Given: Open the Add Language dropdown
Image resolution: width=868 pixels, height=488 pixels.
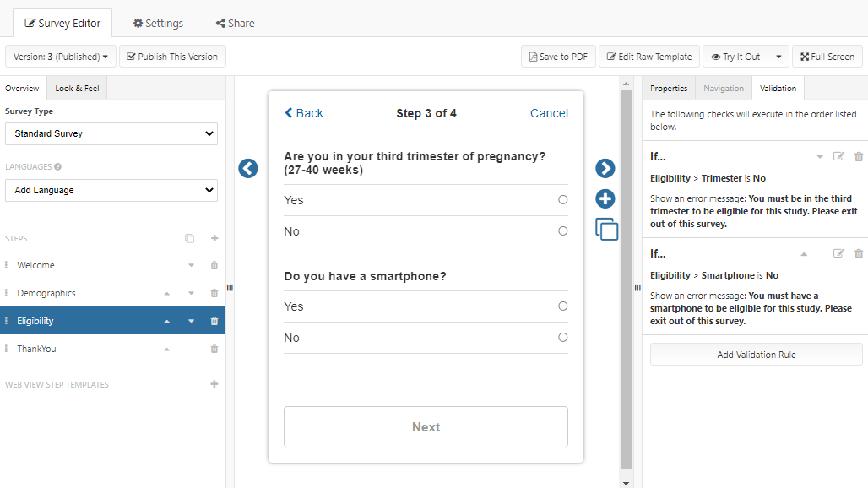Looking at the screenshot, I should [111, 191].
